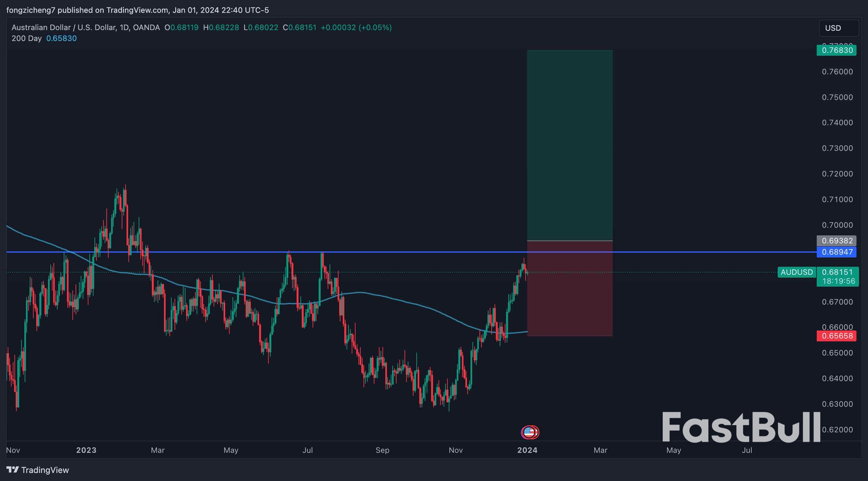The height and width of the screenshot is (481, 868).
Task: Click the green profit target zone
Action: pos(570,145)
